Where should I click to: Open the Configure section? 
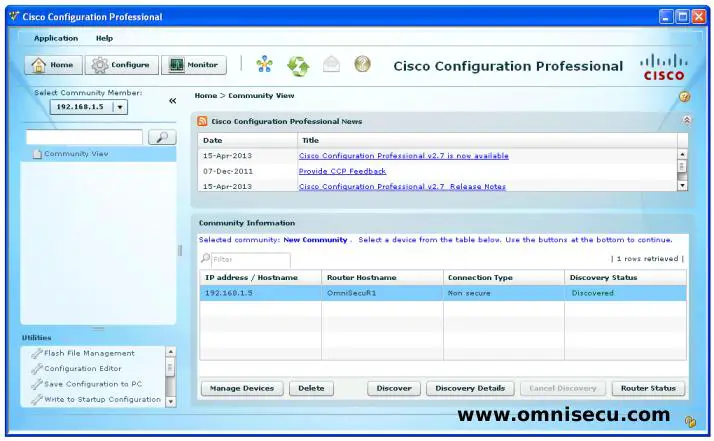[122, 65]
